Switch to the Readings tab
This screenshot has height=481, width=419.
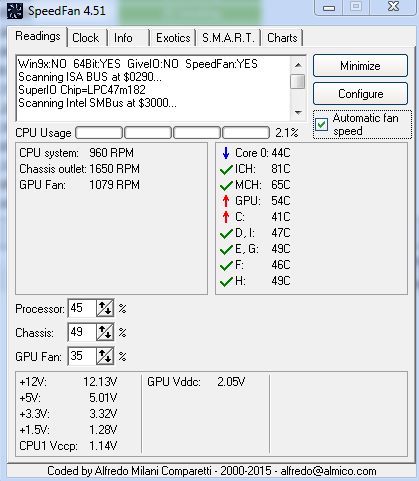click(38, 36)
